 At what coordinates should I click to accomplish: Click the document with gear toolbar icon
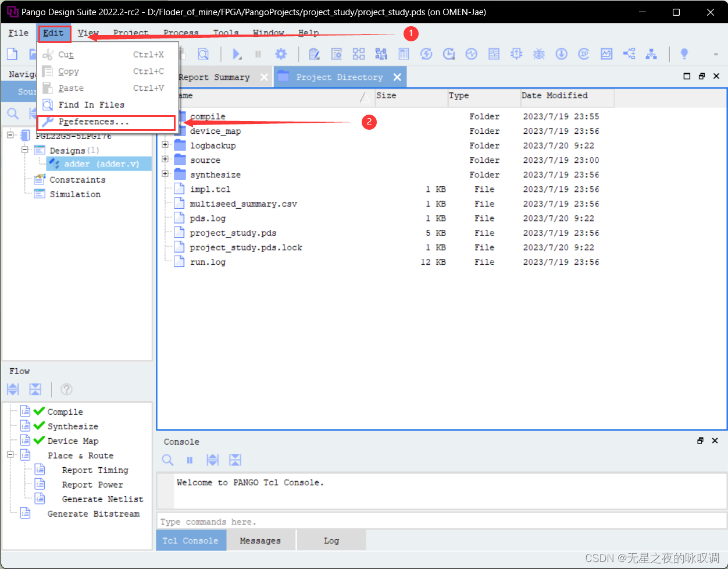coord(337,54)
